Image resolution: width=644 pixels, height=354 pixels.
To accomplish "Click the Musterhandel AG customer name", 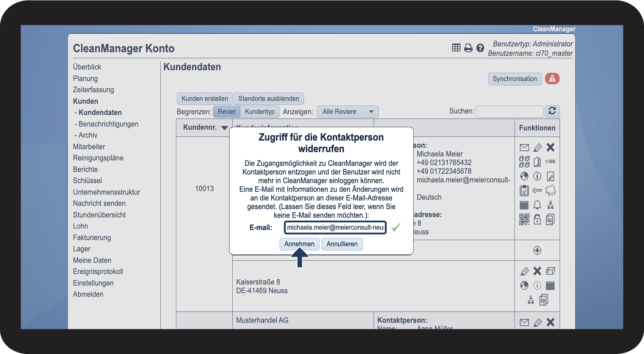I will tap(262, 320).
